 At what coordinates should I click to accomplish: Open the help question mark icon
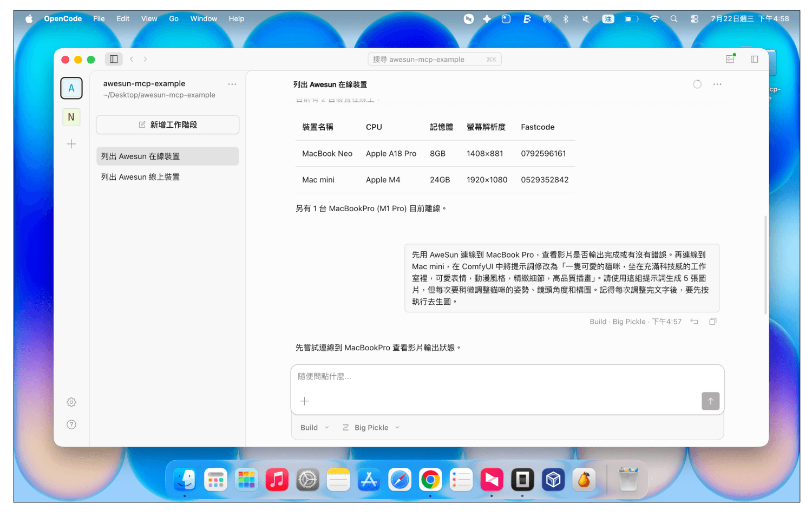pyautogui.click(x=71, y=424)
